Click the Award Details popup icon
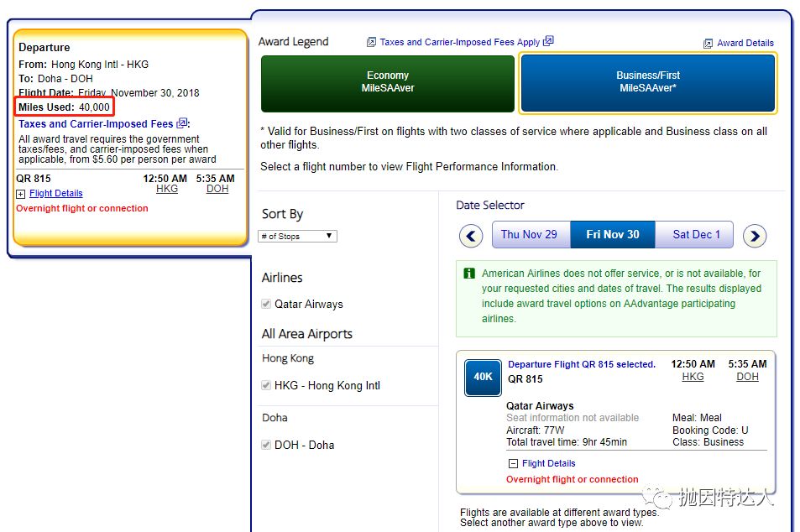800x532 pixels. click(708, 44)
